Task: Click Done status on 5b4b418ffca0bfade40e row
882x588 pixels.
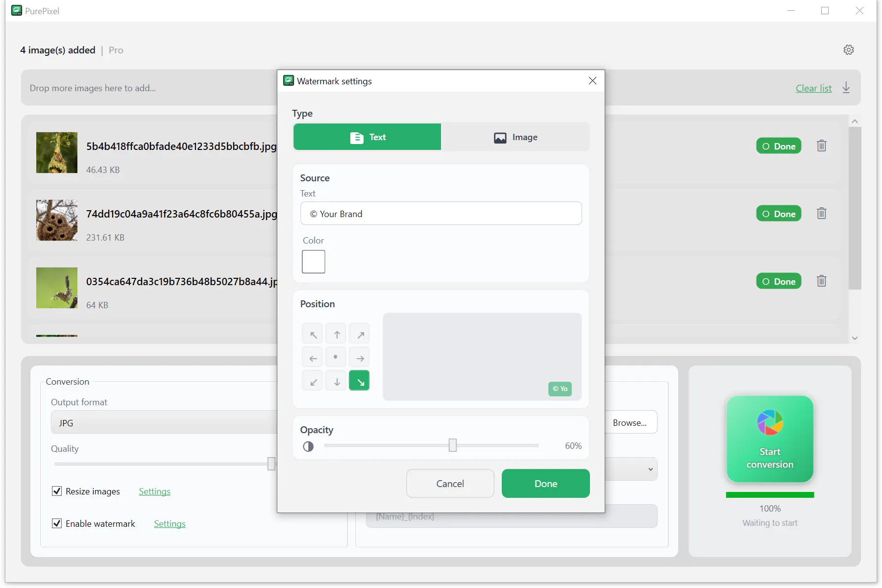Action: (x=779, y=146)
